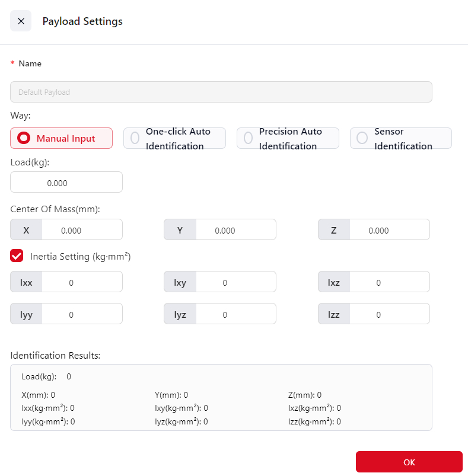Edit the Center Of Mass X value
This screenshot has width=468, height=476.
81,230
